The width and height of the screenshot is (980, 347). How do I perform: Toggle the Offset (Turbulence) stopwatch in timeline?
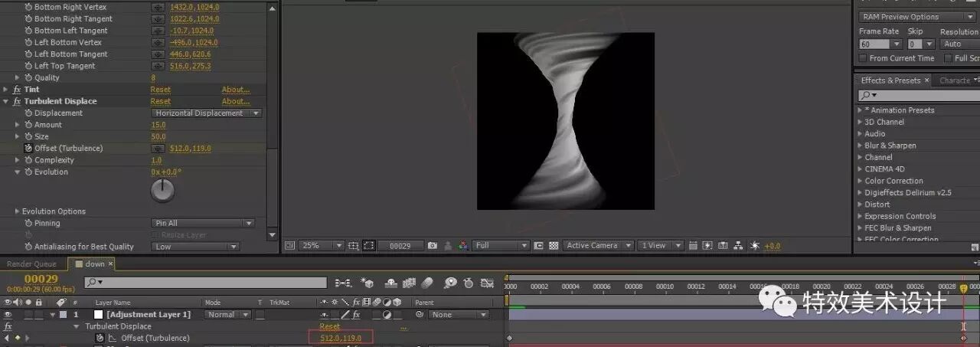[x=100, y=338]
